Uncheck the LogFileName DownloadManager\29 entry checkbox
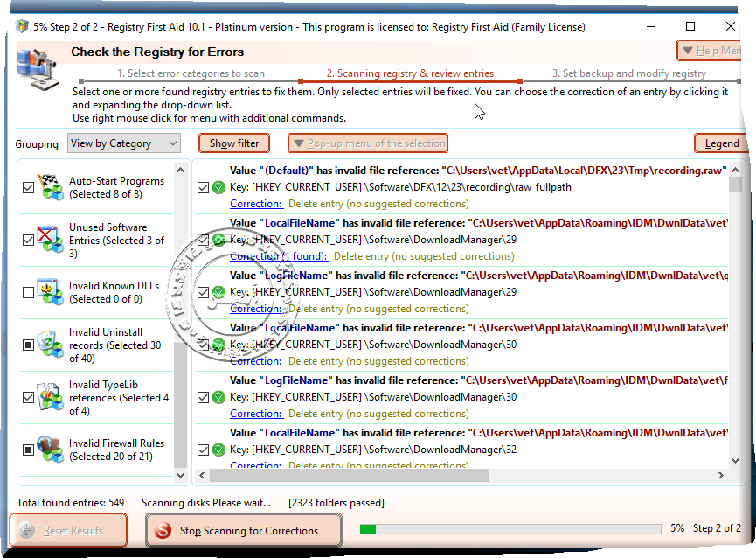 204,293
